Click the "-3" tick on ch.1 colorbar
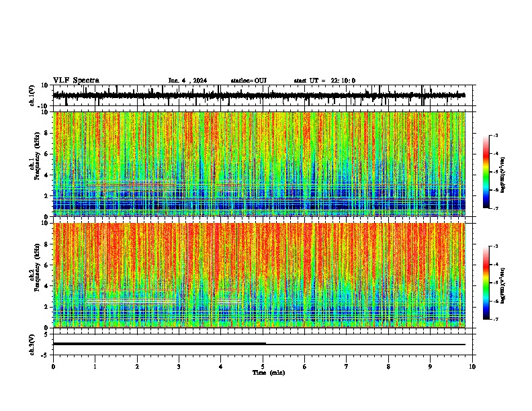 pyautogui.click(x=495, y=135)
